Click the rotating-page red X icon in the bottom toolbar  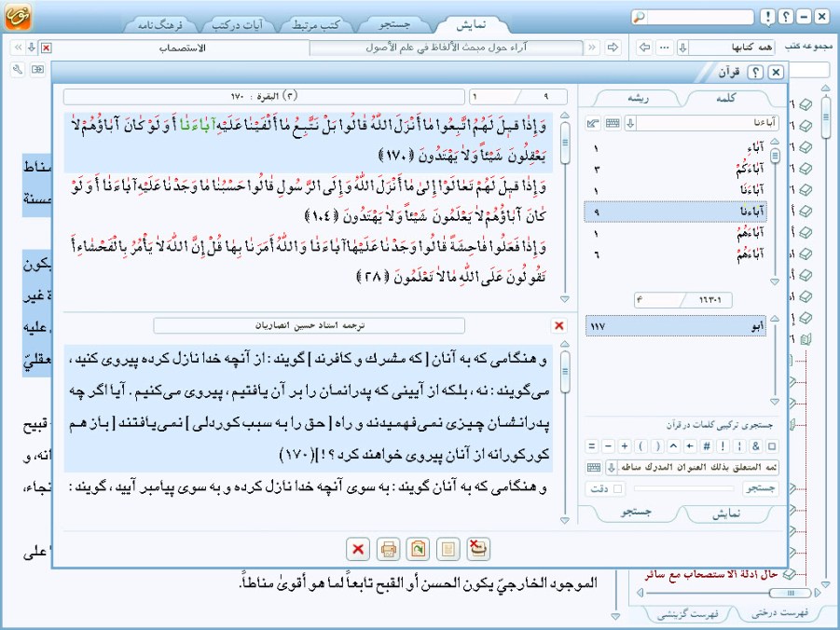tap(478, 549)
